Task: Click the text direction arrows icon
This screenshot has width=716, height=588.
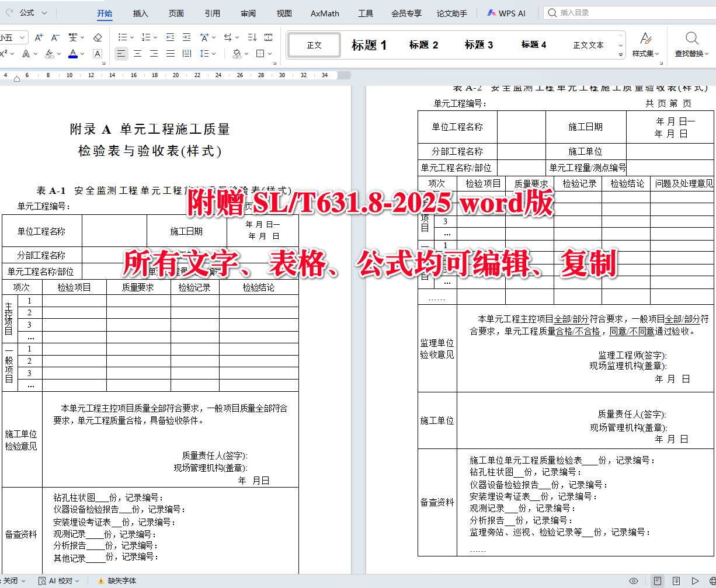Action: tap(228, 37)
